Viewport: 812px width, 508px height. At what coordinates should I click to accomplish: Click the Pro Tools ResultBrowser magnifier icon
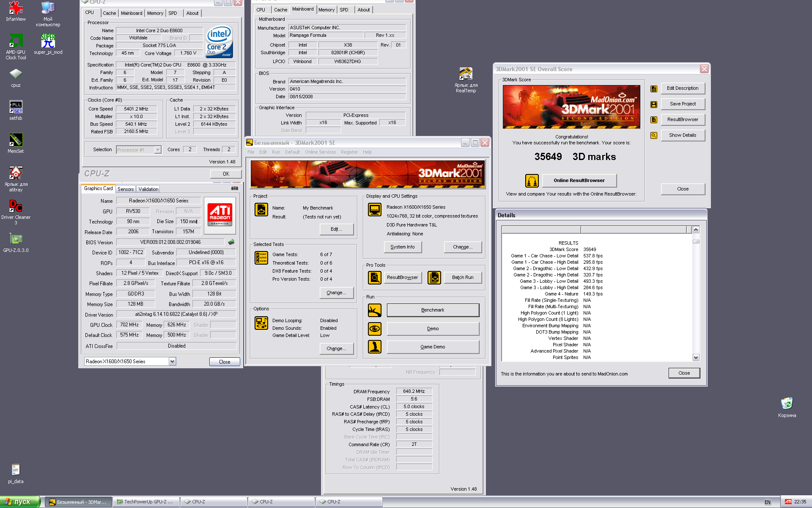pyautogui.click(x=375, y=278)
